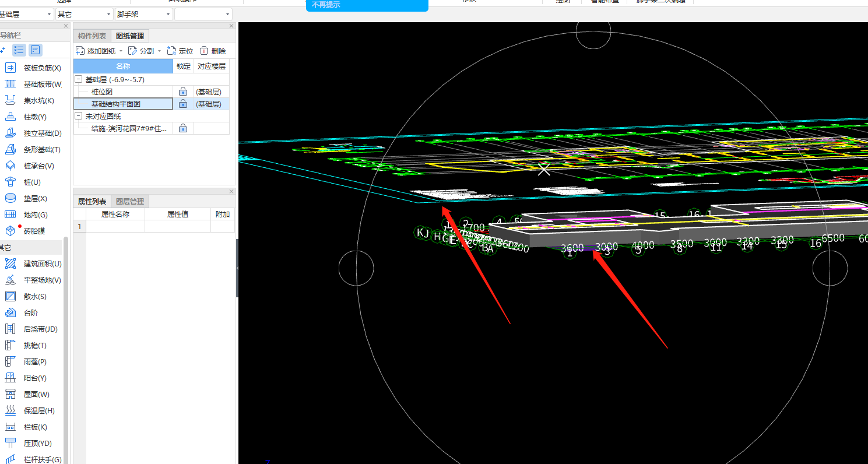The image size is (868, 464).
Task: Click the 添加图纸 button
Action: pos(96,51)
